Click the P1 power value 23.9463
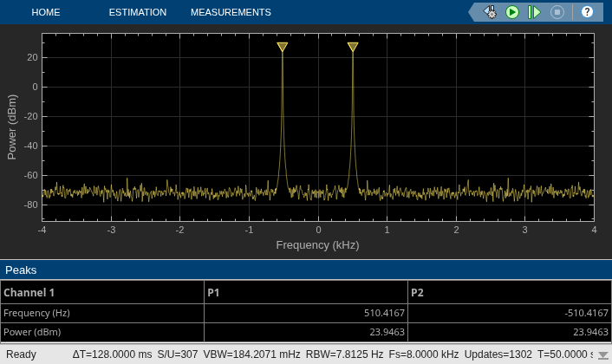 click(387, 332)
